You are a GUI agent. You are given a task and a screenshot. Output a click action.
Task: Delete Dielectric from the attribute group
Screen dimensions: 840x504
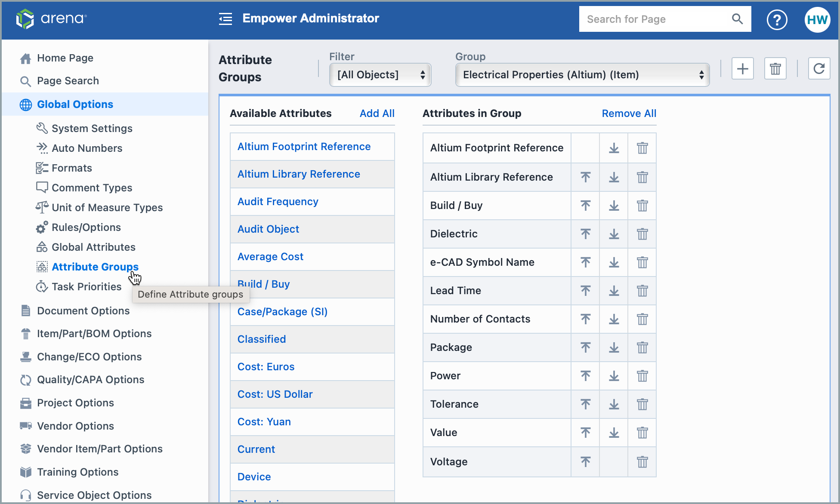pos(642,234)
